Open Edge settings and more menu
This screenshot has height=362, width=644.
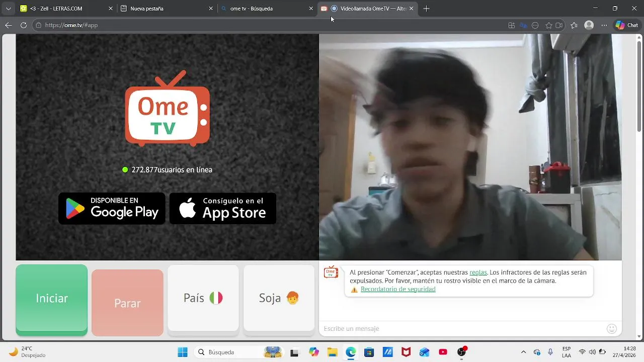(x=604, y=25)
